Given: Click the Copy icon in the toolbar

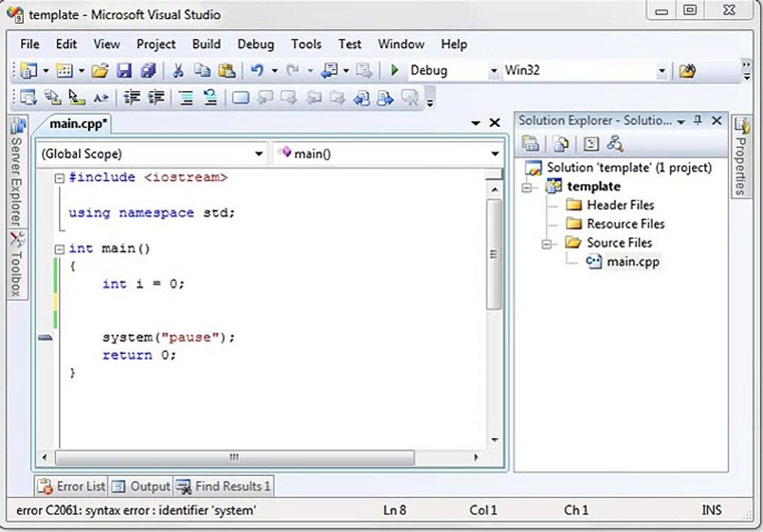Looking at the screenshot, I should click(202, 70).
